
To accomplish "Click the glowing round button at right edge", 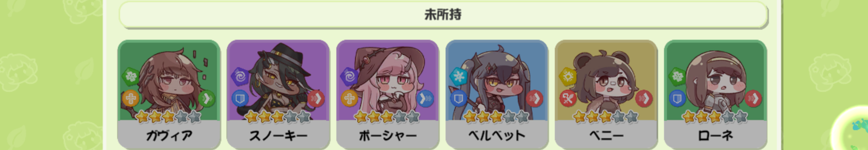I will click(x=851, y=128).
